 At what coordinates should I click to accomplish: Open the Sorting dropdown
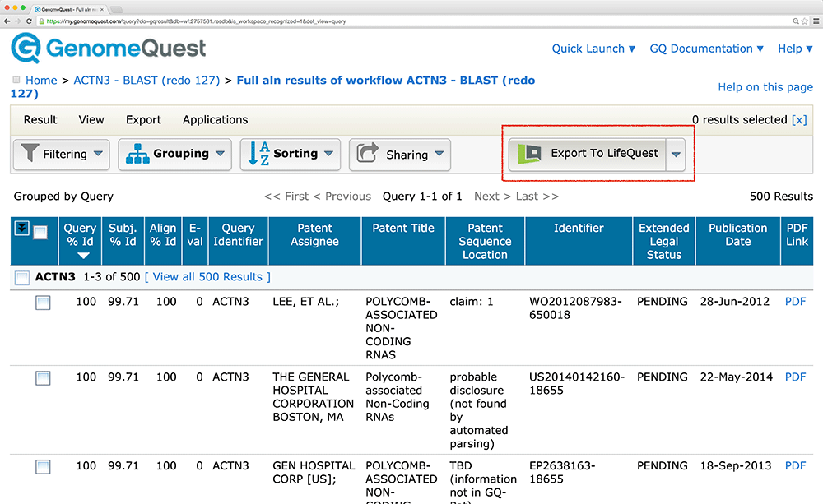coord(291,155)
